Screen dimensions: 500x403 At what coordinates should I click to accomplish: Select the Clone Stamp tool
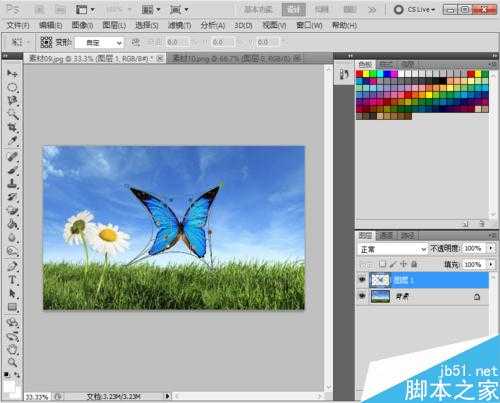coord(12,183)
